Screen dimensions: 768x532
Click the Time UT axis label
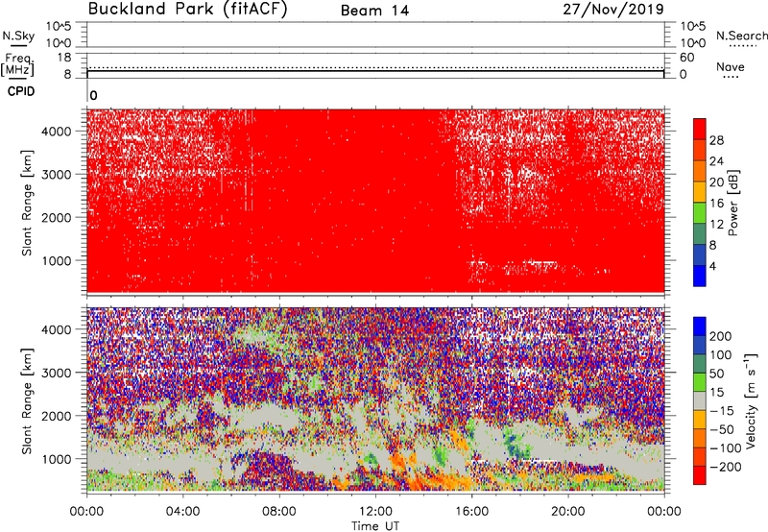375,526
